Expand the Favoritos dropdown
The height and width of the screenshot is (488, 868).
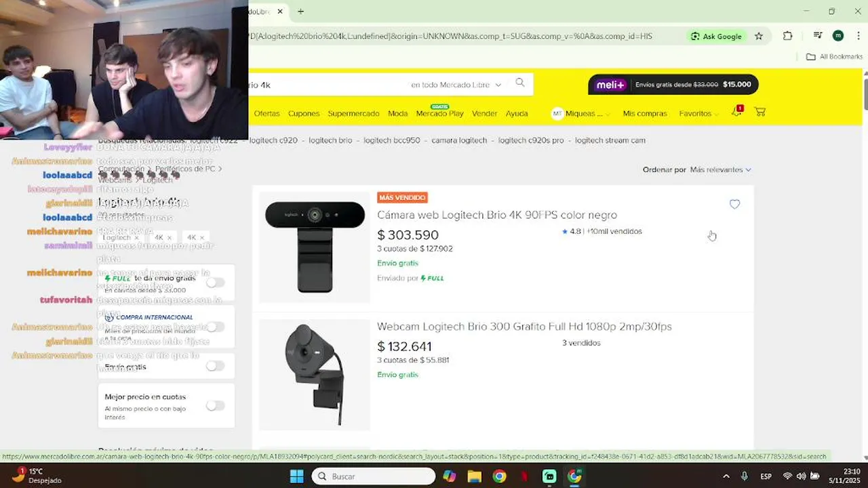698,113
